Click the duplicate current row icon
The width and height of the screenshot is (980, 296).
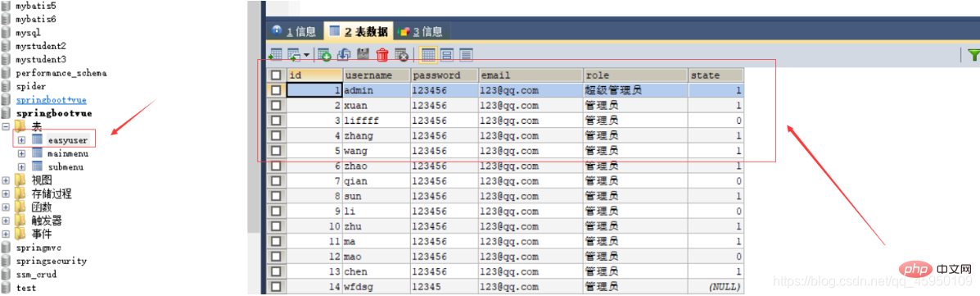[x=345, y=55]
